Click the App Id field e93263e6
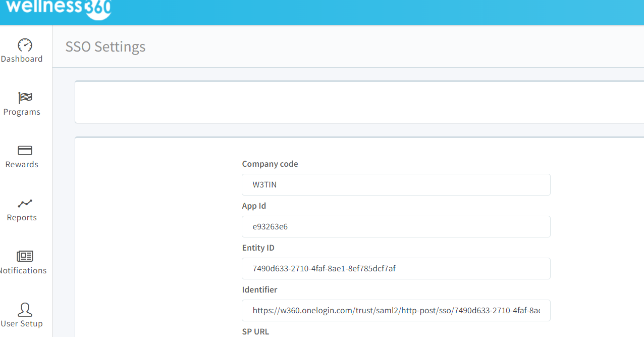The height and width of the screenshot is (337, 644). coord(396,227)
